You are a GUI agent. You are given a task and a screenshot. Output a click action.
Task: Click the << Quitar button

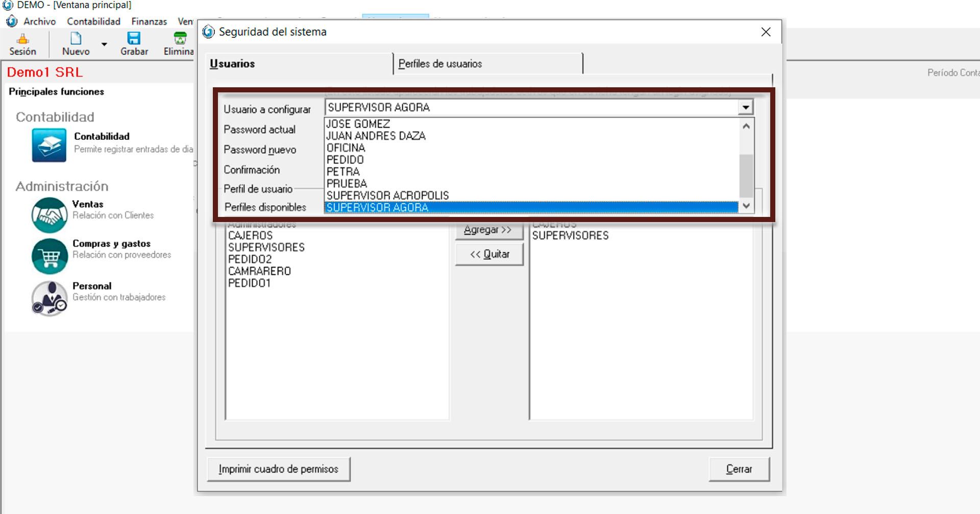489,254
